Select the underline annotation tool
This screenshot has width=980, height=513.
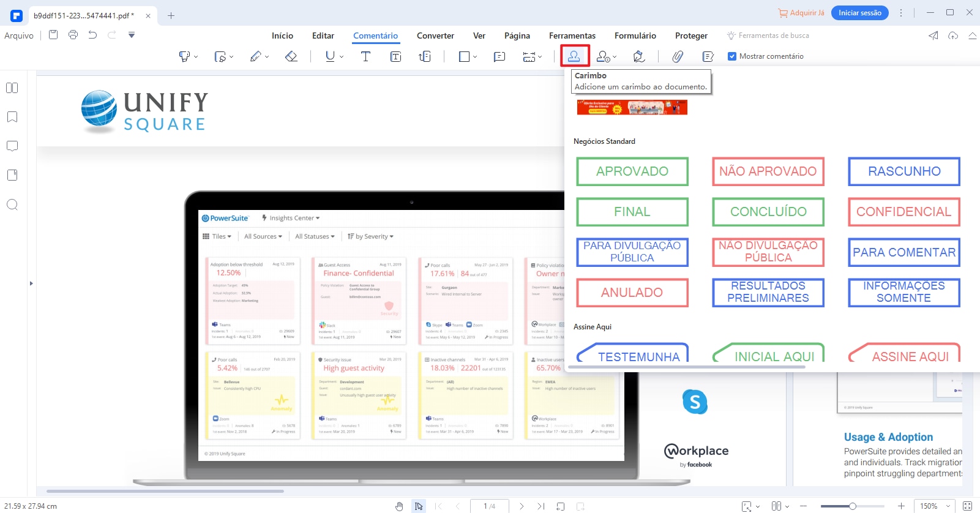point(330,56)
